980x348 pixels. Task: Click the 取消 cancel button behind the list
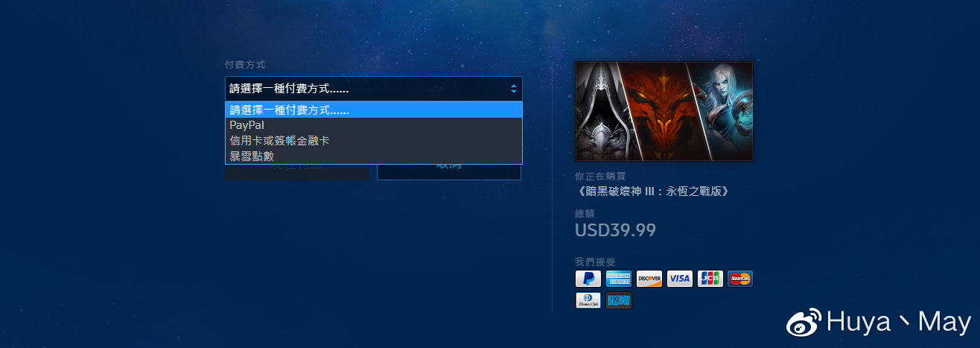(x=449, y=171)
